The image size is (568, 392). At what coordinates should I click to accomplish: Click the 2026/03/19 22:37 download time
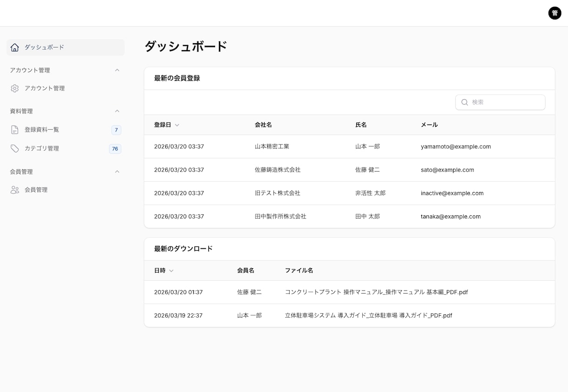point(178,315)
